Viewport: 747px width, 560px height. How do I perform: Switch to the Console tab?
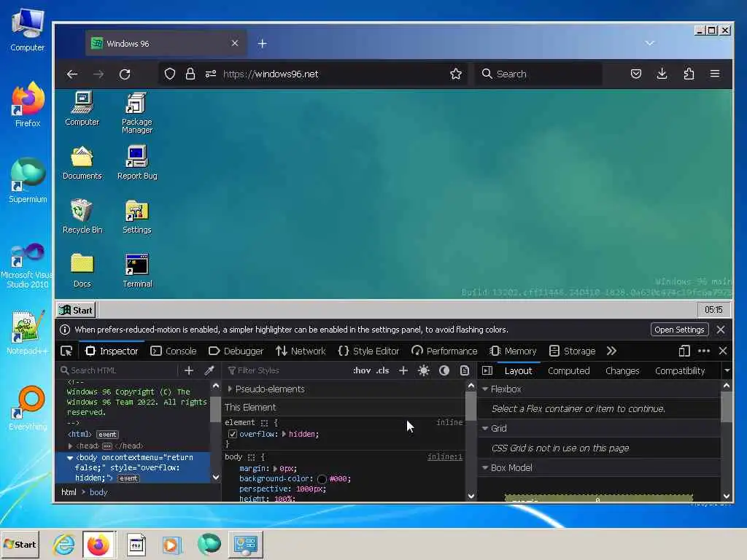[x=174, y=351]
